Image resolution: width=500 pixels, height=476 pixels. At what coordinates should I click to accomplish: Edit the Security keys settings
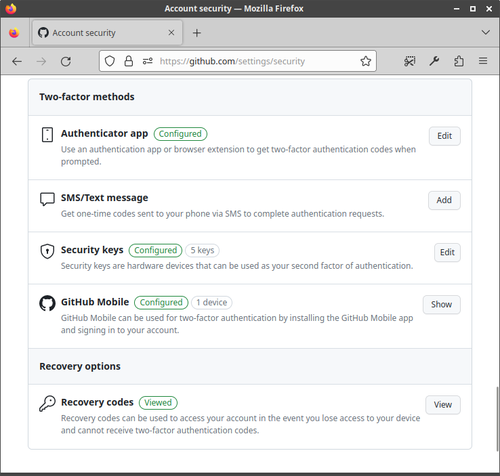click(x=447, y=252)
